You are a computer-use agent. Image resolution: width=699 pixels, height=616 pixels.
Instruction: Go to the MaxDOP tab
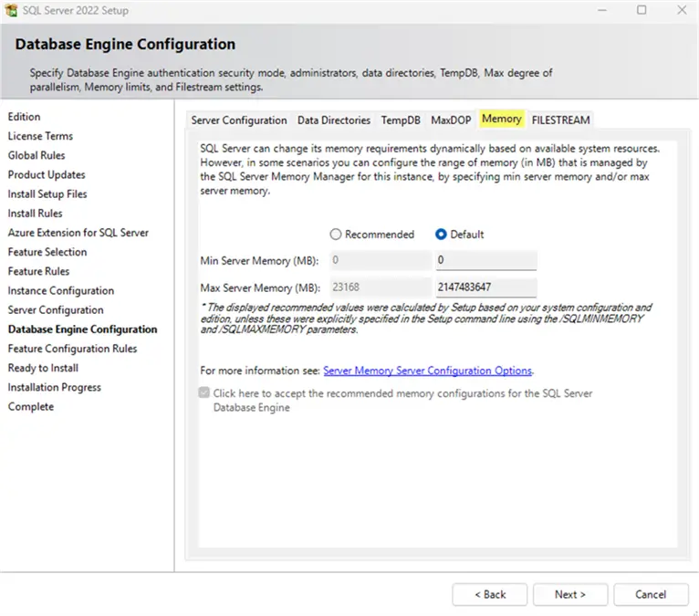coord(451,120)
